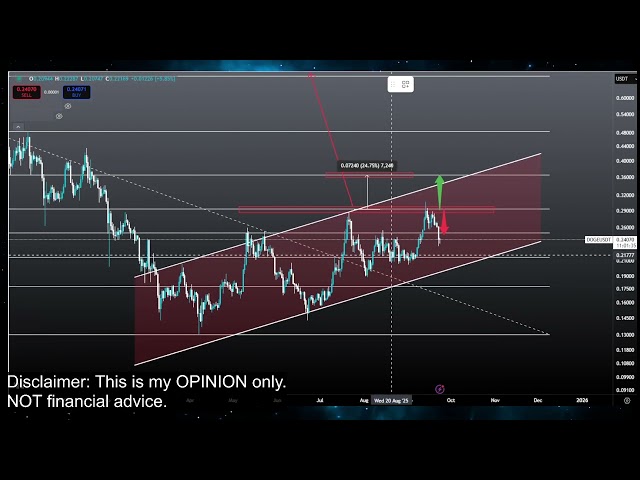Click the Wed 20 Aug '25 date label
Viewport: 640px width, 480px height.
391,399
